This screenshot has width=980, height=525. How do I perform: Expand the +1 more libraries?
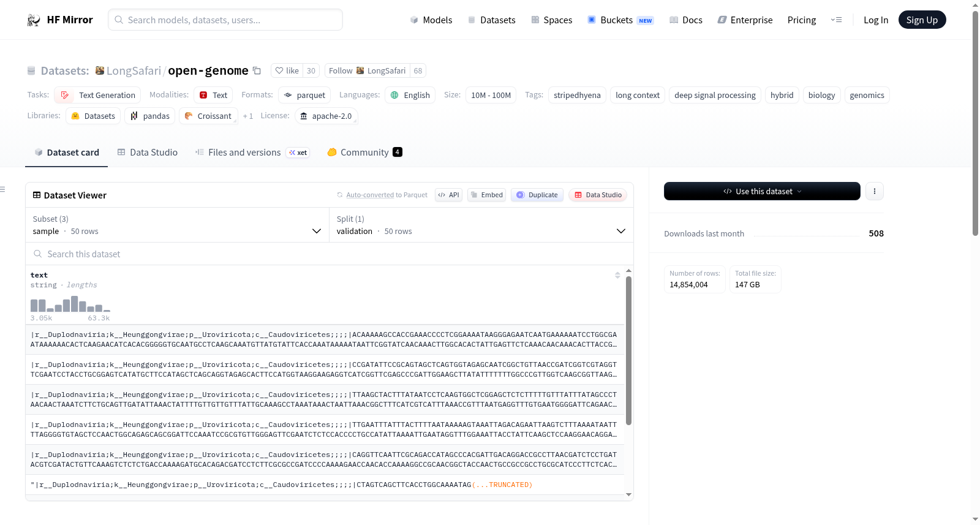click(247, 116)
